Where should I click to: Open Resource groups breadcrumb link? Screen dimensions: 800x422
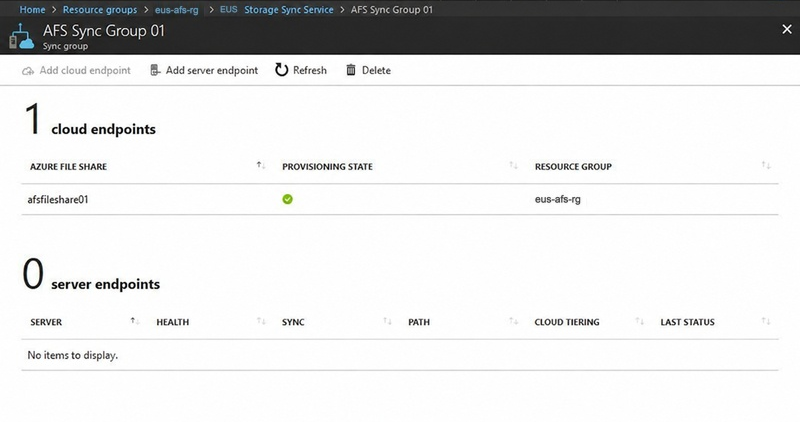(100, 9)
